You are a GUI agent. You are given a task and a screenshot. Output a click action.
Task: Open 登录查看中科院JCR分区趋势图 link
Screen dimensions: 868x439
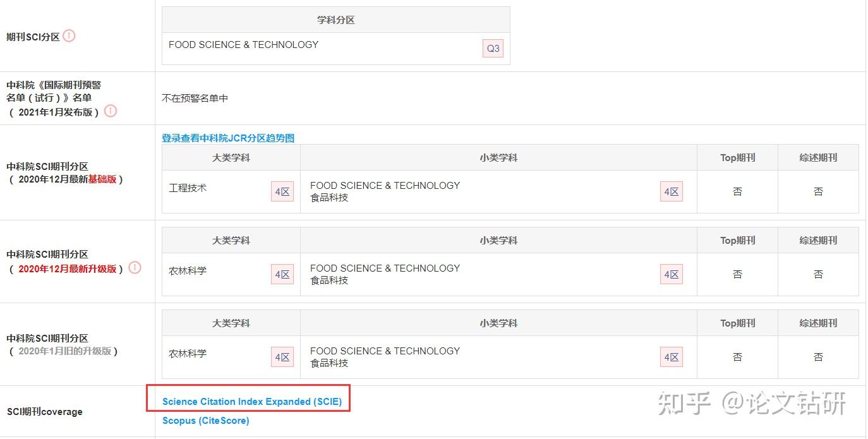click(228, 138)
